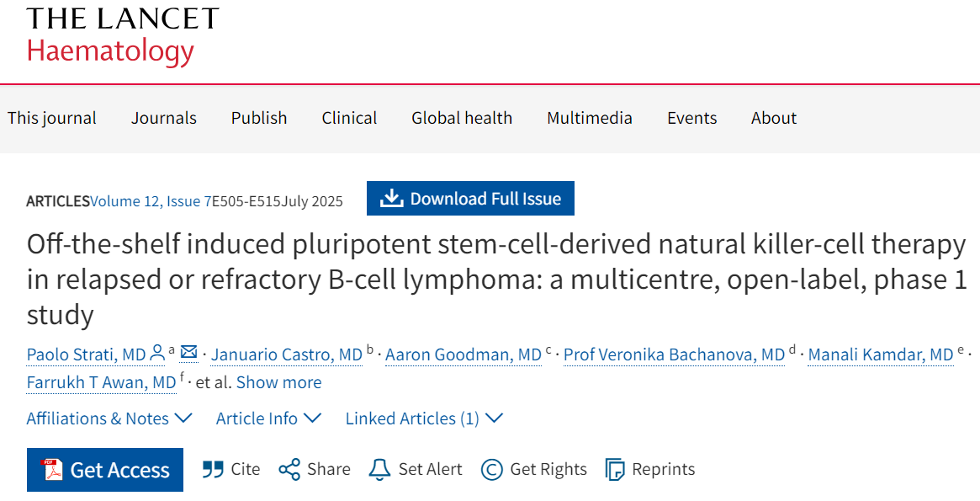The image size is (980, 501).
Task: Click the Set Alert bell icon
Action: (379, 469)
